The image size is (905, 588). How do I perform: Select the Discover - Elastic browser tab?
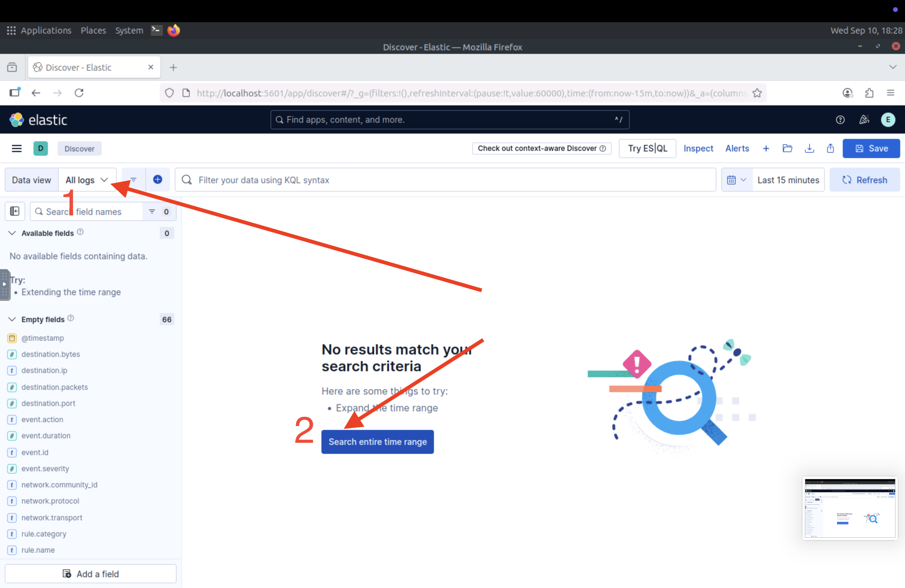tap(79, 67)
